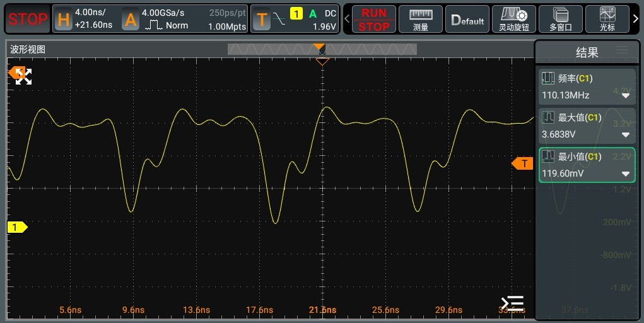The height and width of the screenshot is (323, 644).
Task: Select the trigger level T marker
Action: pyautogui.click(x=522, y=163)
